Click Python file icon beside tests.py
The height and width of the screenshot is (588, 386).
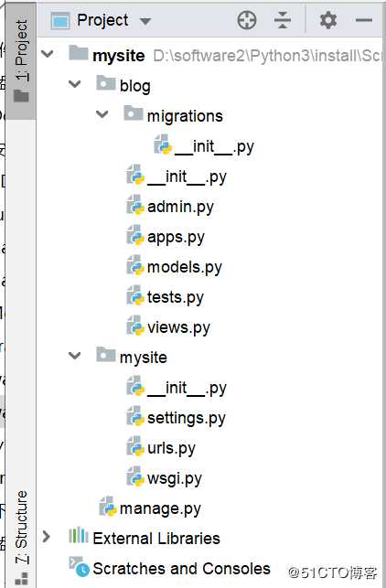(x=135, y=295)
